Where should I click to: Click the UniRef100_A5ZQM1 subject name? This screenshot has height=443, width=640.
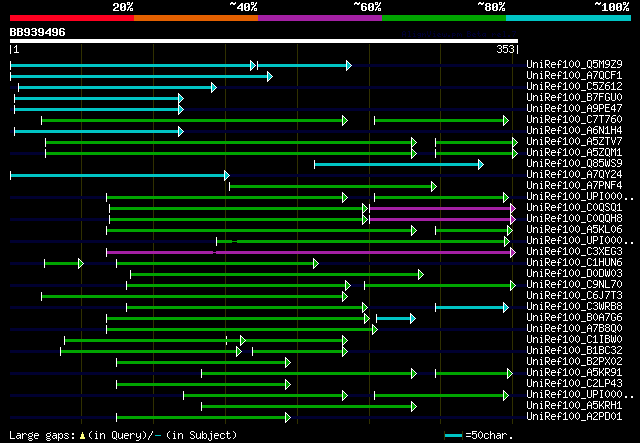[574, 153]
